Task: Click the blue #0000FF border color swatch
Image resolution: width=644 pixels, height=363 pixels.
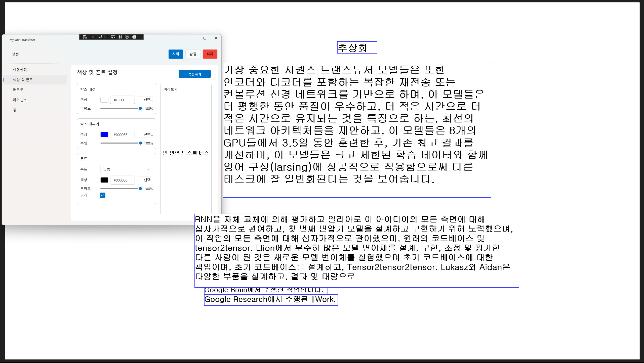Action: coord(104,134)
